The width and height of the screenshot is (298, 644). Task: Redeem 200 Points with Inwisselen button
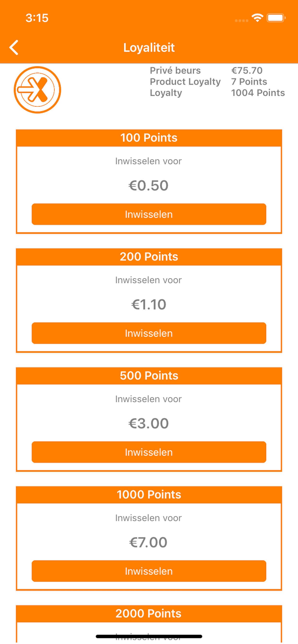tap(149, 333)
